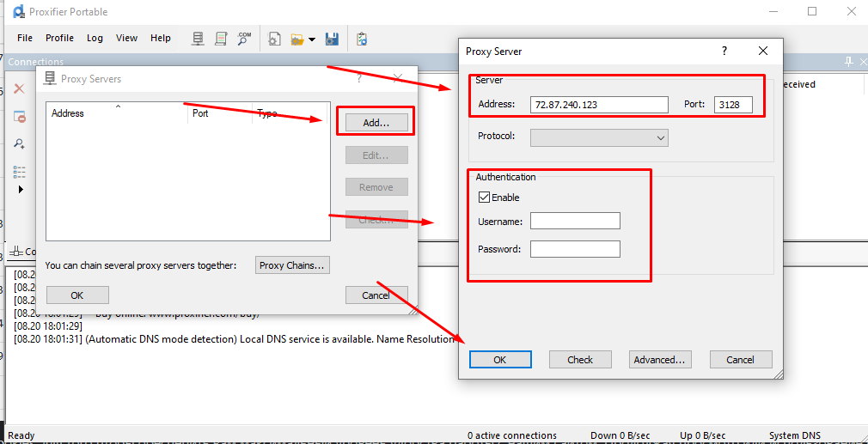Image resolution: width=868 pixels, height=444 pixels.
Task: Click Add... in Proxy Servers dialog
Action: 376,123
